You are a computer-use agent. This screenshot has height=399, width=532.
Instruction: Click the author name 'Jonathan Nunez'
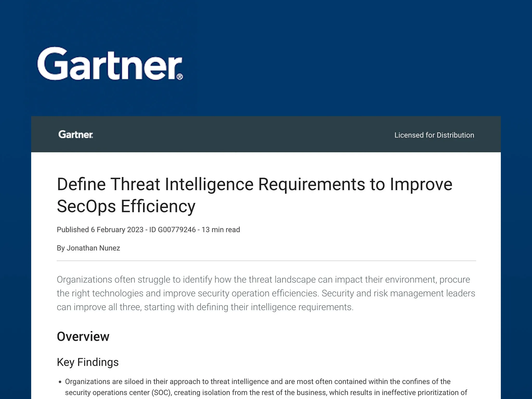(93, 248)
